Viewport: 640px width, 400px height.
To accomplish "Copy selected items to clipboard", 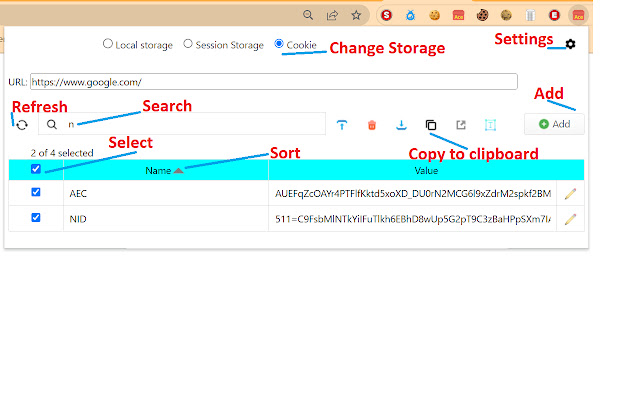I will [431, 125].
